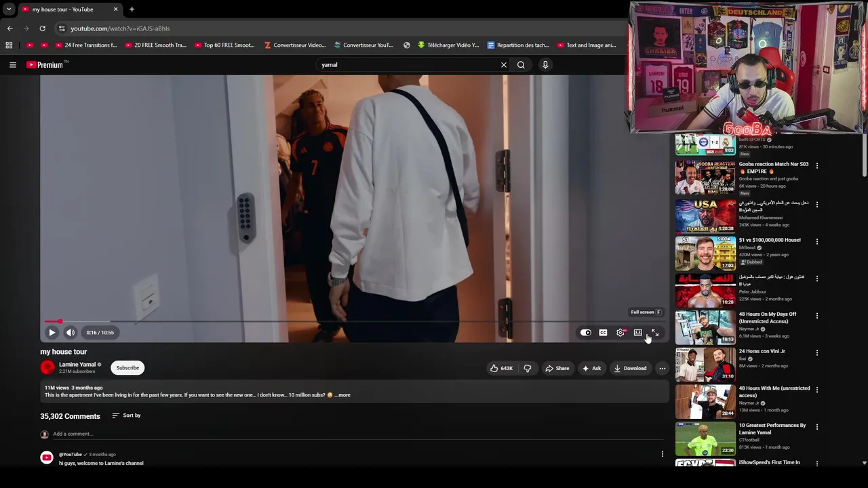Click the search magnifier button
This screenshot has height=488, width=868.
(521, 65)
